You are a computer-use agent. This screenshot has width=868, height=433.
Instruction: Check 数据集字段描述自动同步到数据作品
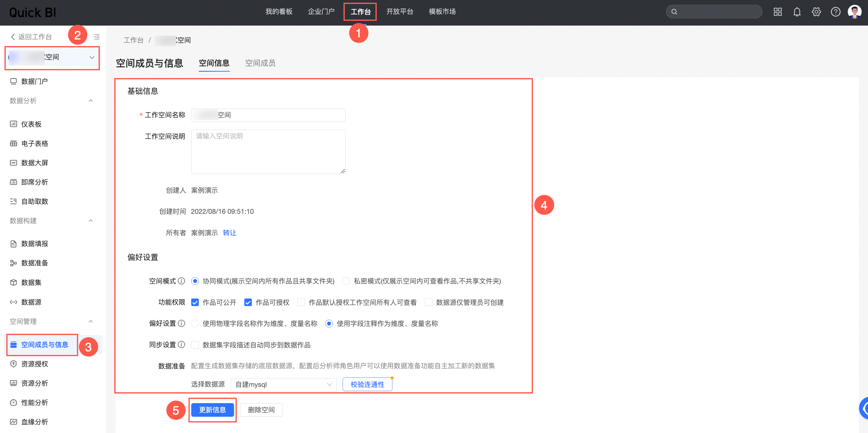(x=195, y=345)
